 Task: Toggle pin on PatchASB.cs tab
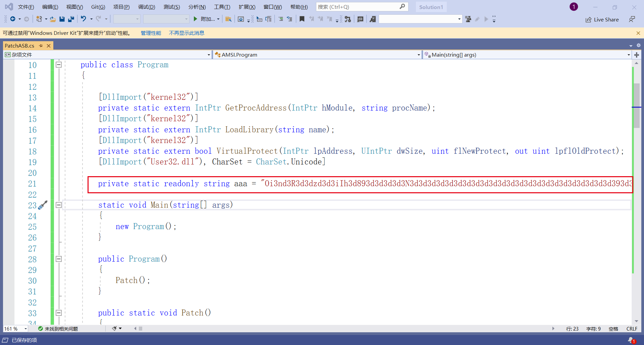41,46
